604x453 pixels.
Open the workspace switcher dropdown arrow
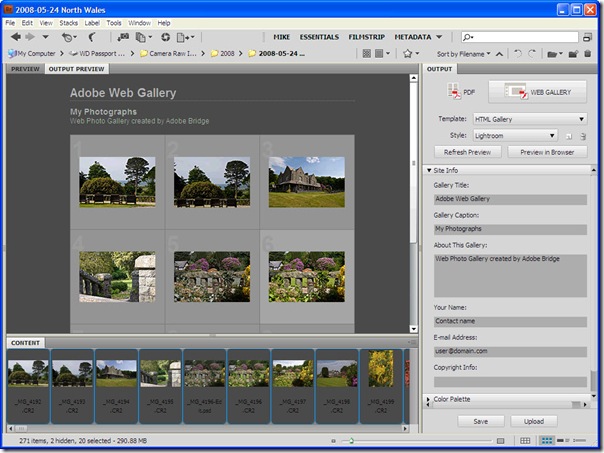tap(439, 37)
